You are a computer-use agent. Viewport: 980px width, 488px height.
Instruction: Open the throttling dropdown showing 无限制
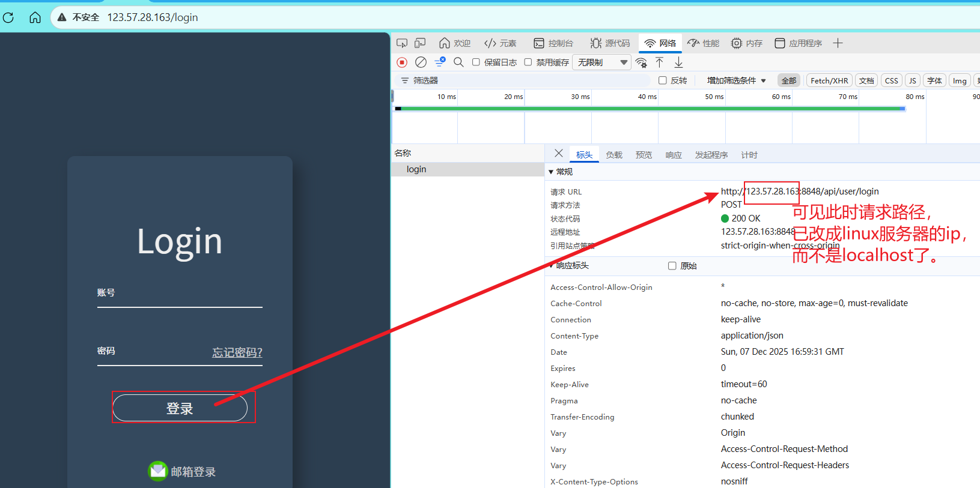click(602, 62)
